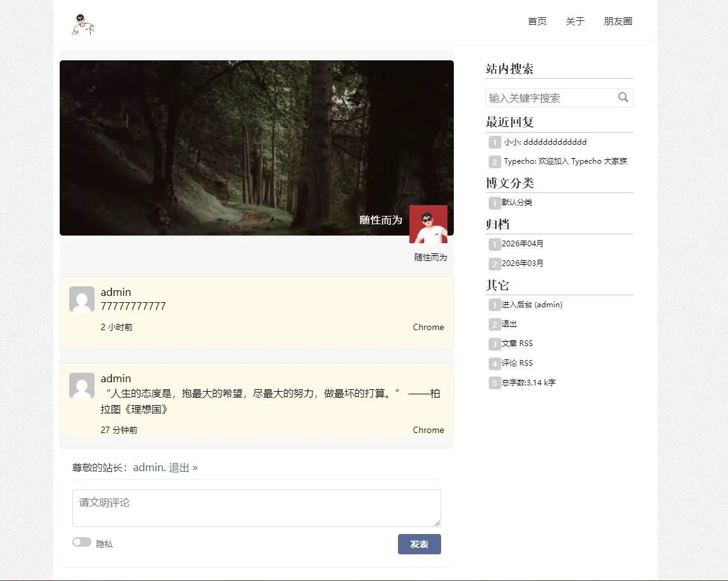
Task: Click the 归档 heading
Action: pos(497,224)
